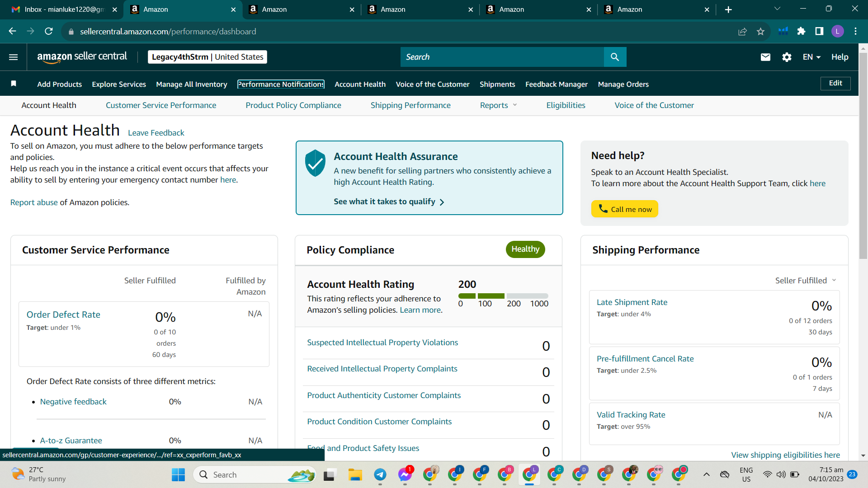Open Messenger from the taskbar

[405, 474]
